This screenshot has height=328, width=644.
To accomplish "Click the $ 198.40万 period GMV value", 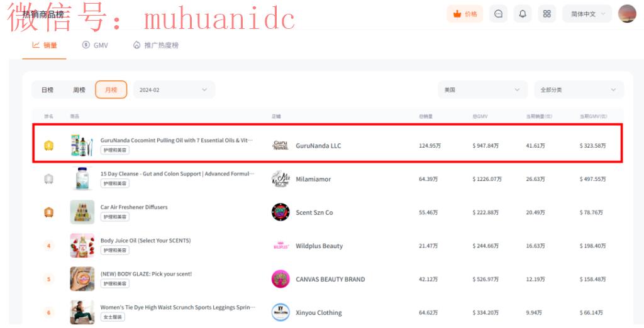I will tap(592, 246).
